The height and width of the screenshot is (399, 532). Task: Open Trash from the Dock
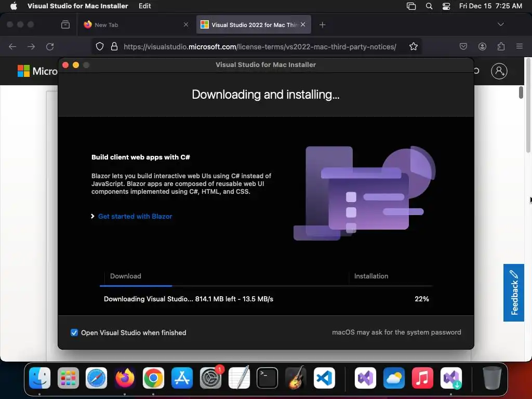tap(492, 378)
